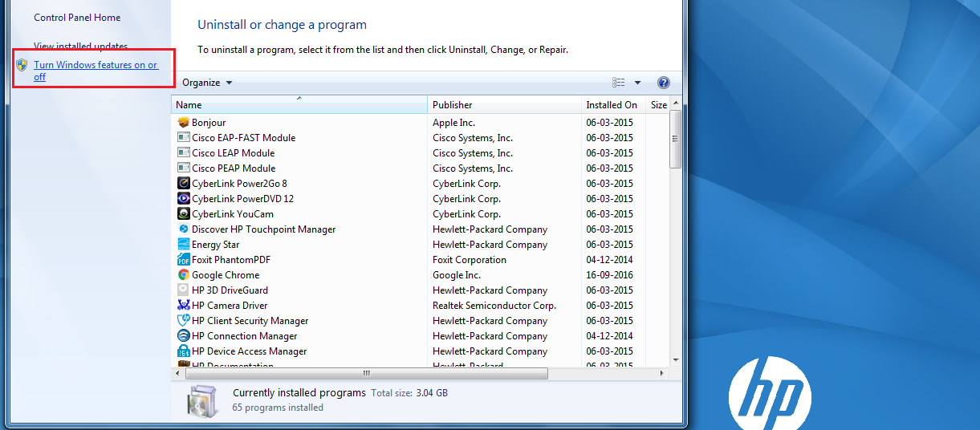The image size is (980, 430).
Task: Click the horizontal scrollbar left arrow
Action: click(178, 373)
